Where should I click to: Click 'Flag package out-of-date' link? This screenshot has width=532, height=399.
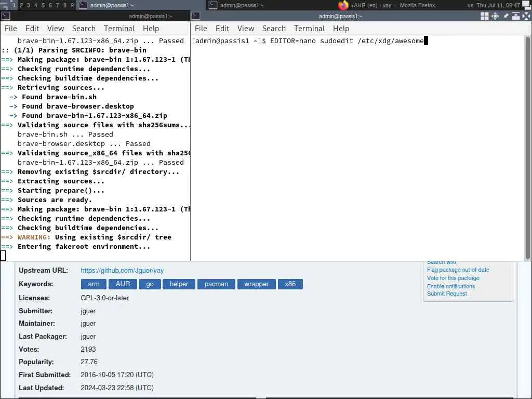click(458, 270)
